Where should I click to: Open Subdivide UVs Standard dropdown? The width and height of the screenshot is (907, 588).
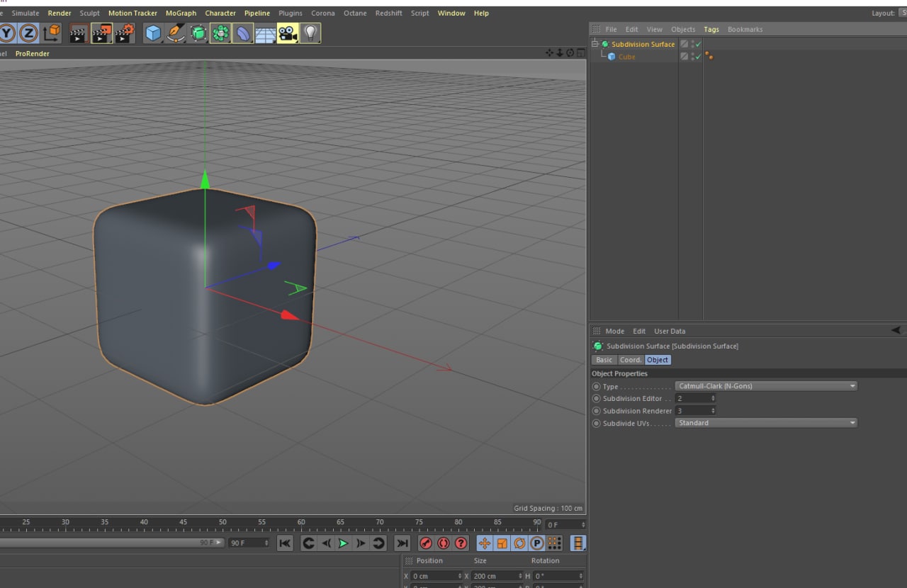(x=766, y=423)
